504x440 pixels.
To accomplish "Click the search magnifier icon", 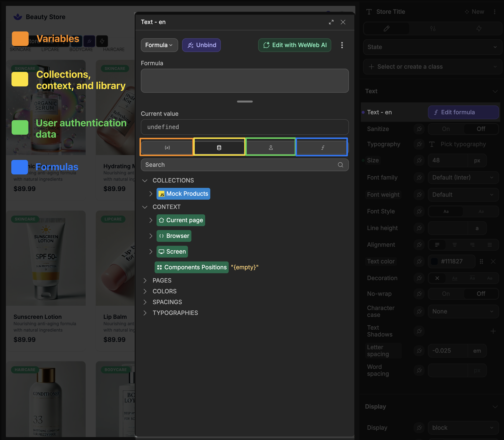I will [x=340, y=165].
